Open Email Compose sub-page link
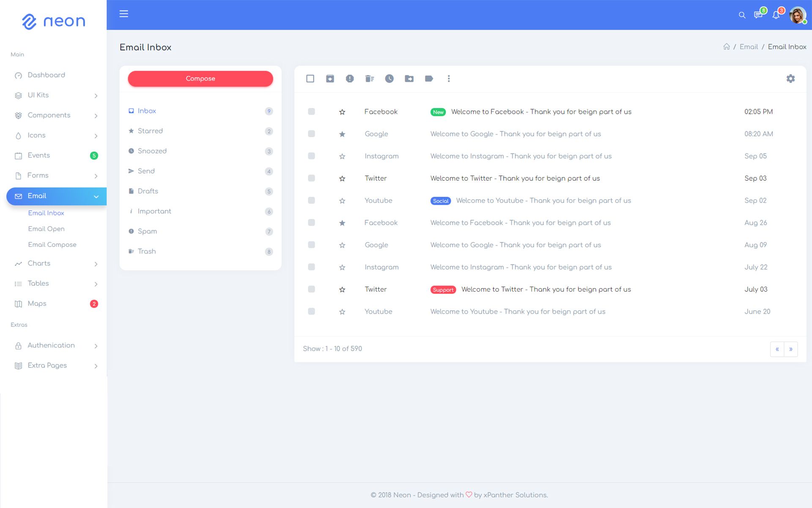Viewport: 812px width, 508px height. [52, 245]
